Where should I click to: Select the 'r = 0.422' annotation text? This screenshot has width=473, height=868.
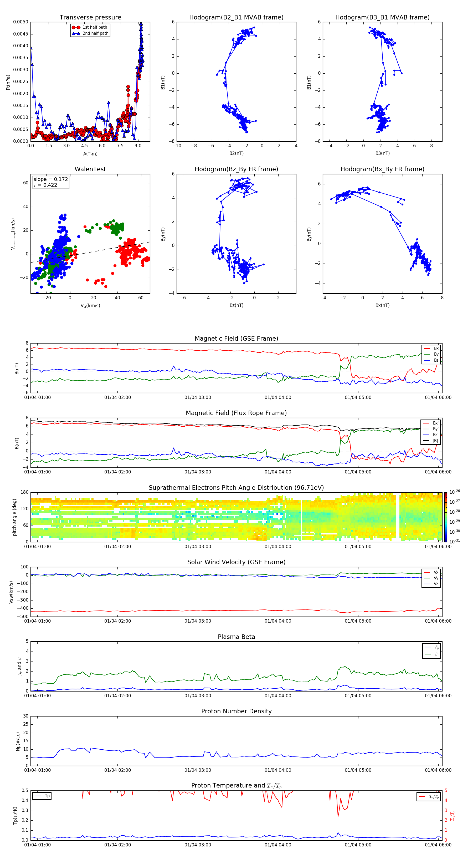click(45, 185)
